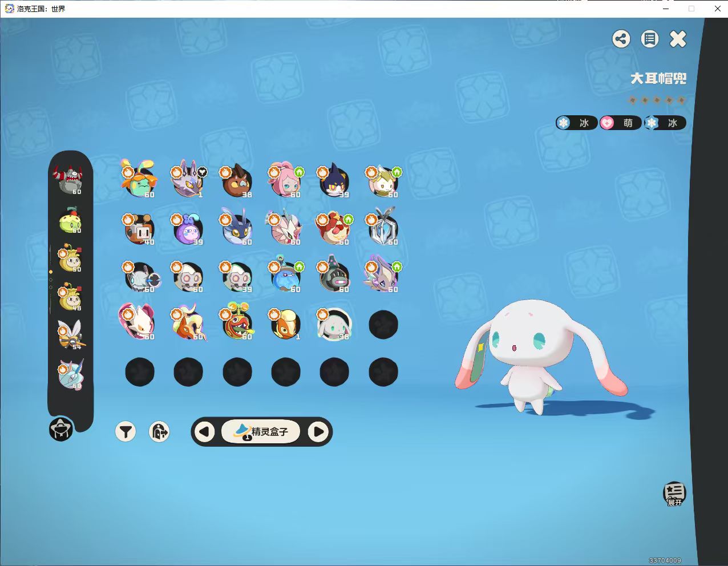Viewport: 728px width, 566px height.
Task: Go to next spirit box with right arrow
Action: pos(318,432)
